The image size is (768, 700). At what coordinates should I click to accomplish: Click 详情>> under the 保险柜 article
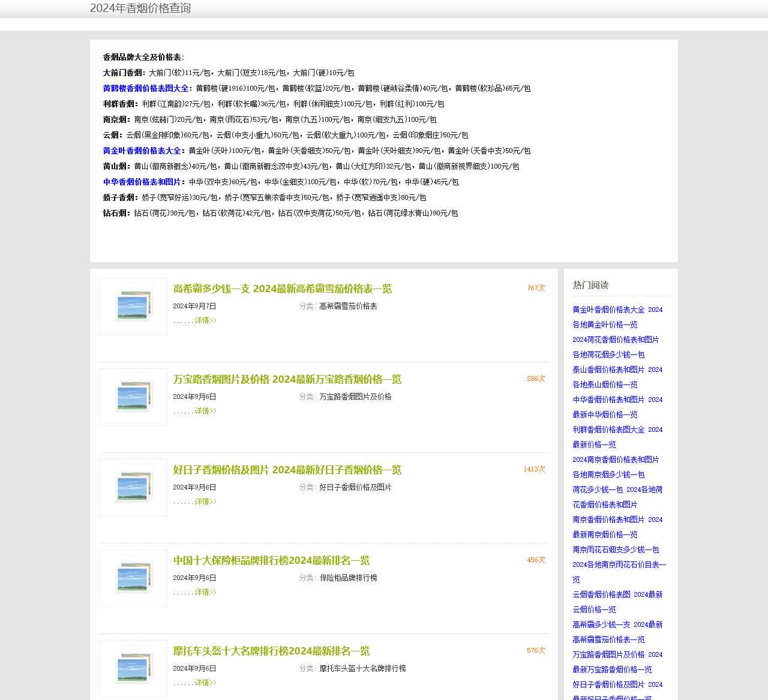click(205, 592)
